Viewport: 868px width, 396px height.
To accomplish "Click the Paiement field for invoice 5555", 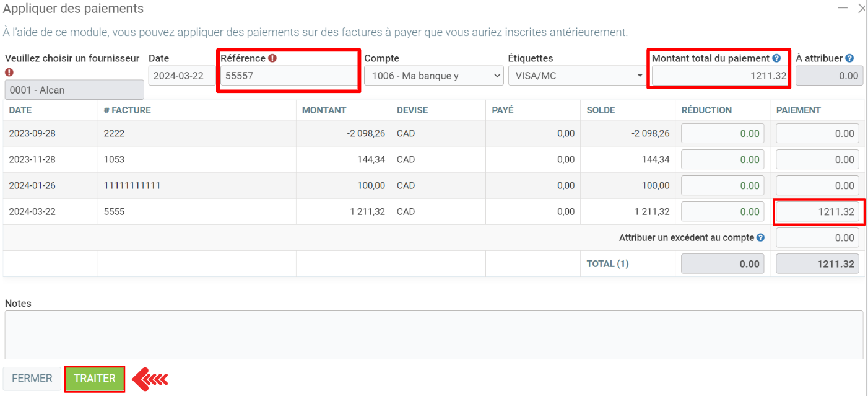I will [817, 212].
